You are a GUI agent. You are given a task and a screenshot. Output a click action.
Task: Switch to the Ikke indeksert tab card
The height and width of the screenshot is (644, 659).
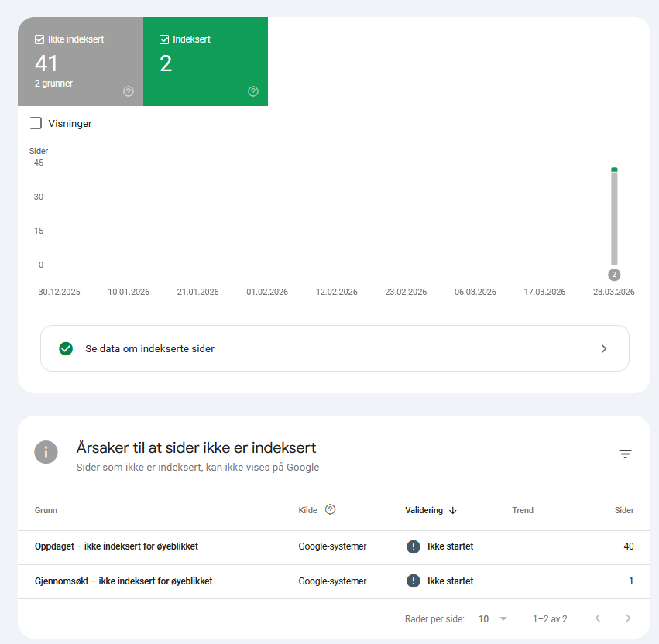(80, 61)
